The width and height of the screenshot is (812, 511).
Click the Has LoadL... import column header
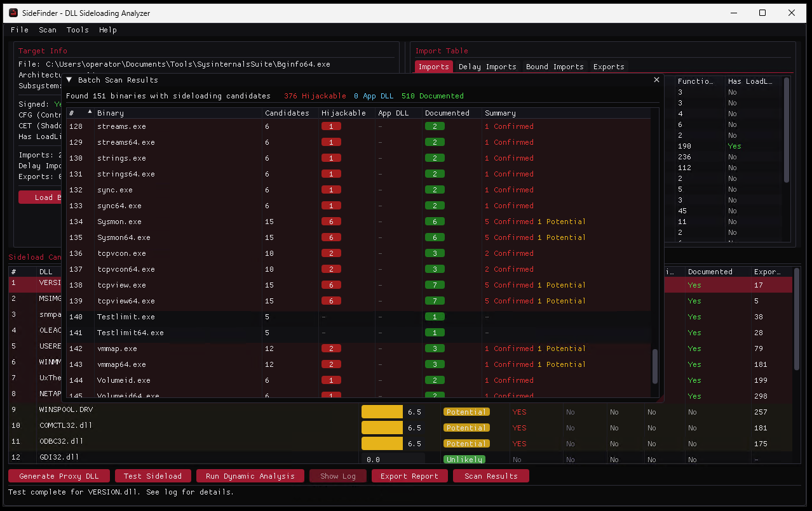click(754, 81)
